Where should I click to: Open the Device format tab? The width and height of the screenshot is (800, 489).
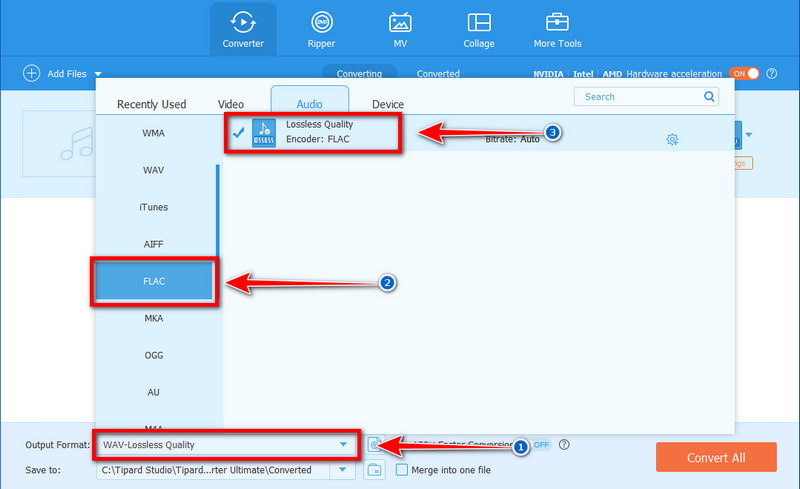pos(388,104)
